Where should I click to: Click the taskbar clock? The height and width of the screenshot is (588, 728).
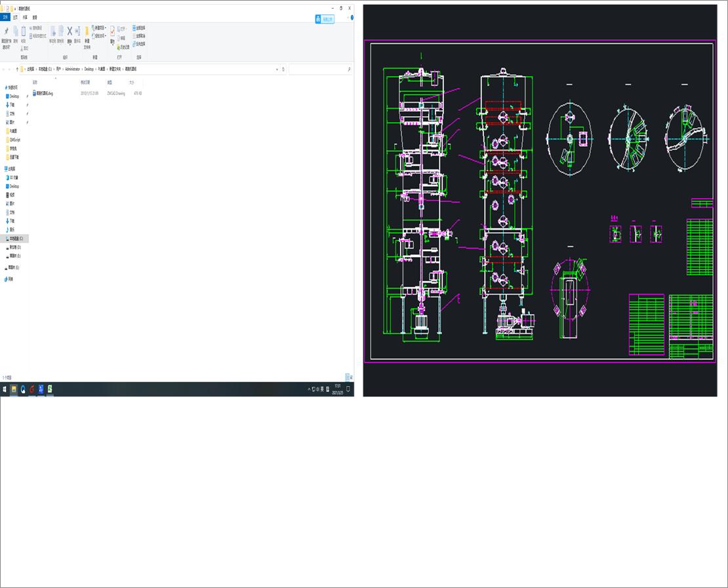(338, 389)
